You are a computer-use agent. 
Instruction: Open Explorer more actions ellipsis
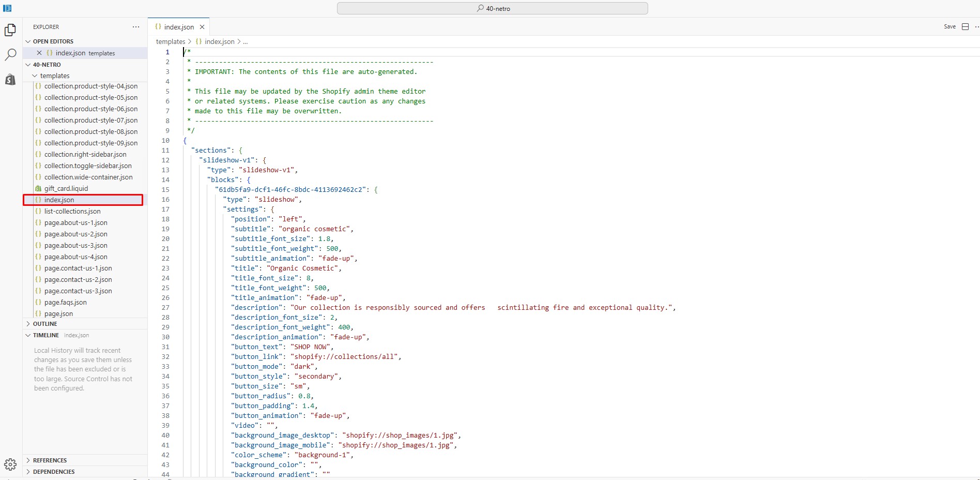(136, 27)
